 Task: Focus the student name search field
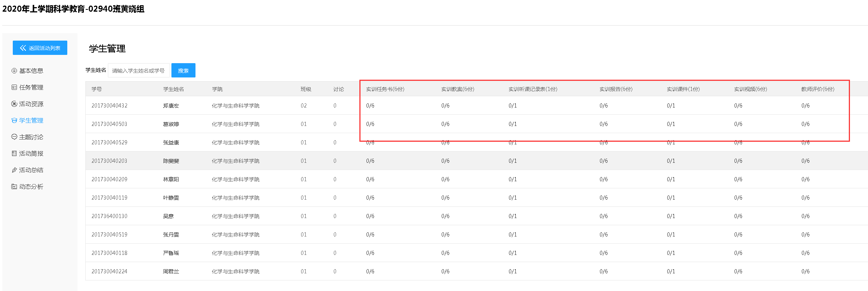click(x=138, y=70)
